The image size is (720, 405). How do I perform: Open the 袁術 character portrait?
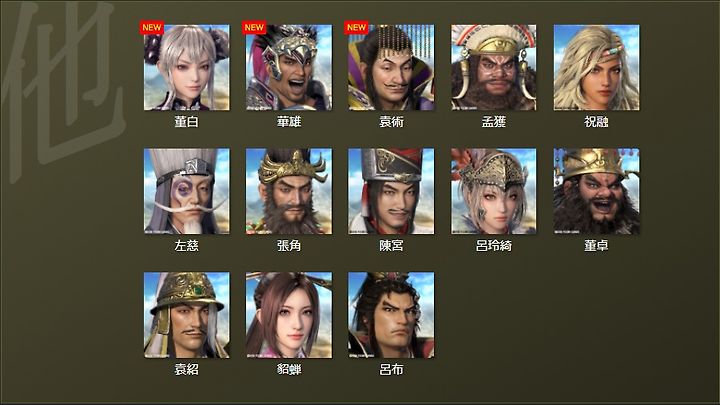click(x=391, y=68)
